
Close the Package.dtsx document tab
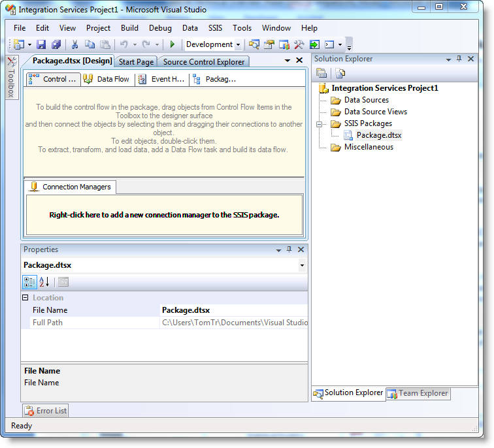[299, 60]
